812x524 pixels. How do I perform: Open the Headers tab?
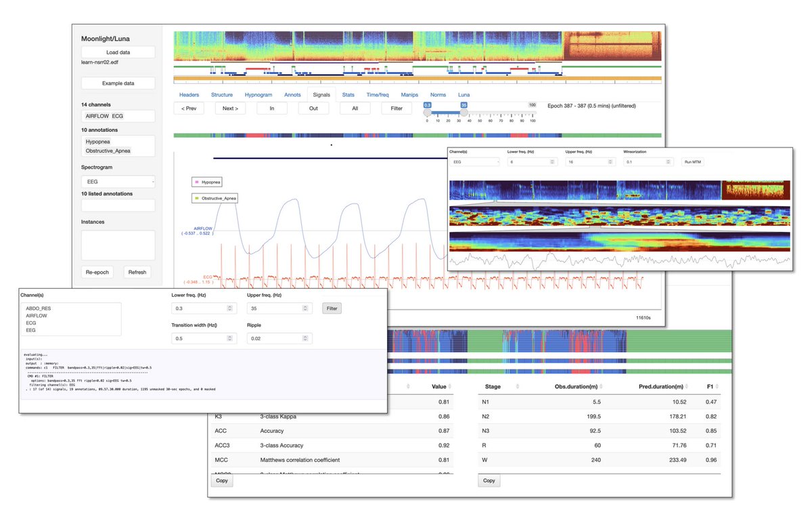(x=189, y=95)
